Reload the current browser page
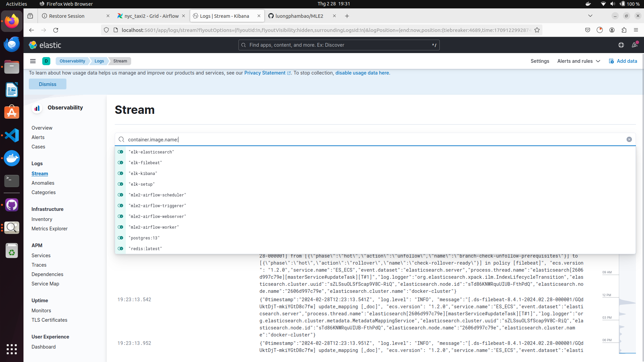 (x=56, y=30)
